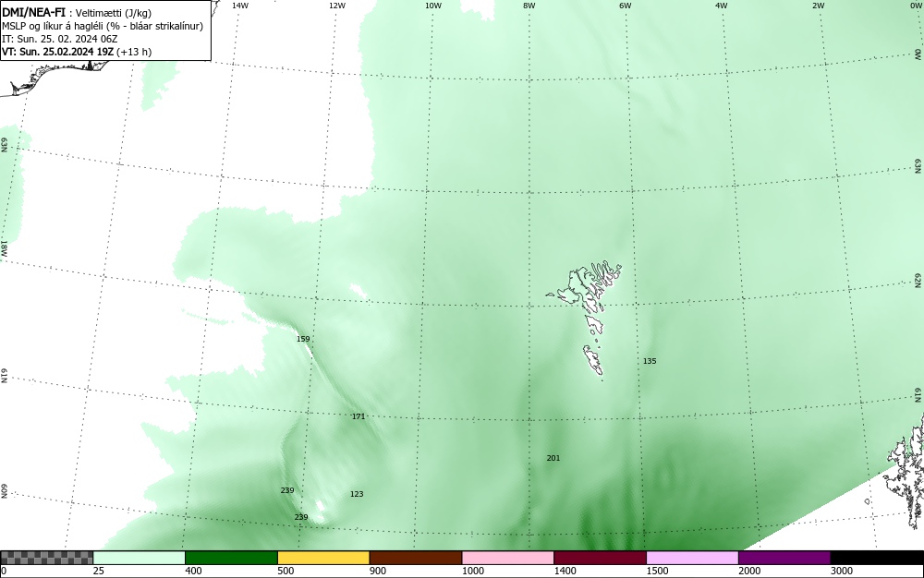
Task: Click the upper 239 value label
Action: (287, 490)
